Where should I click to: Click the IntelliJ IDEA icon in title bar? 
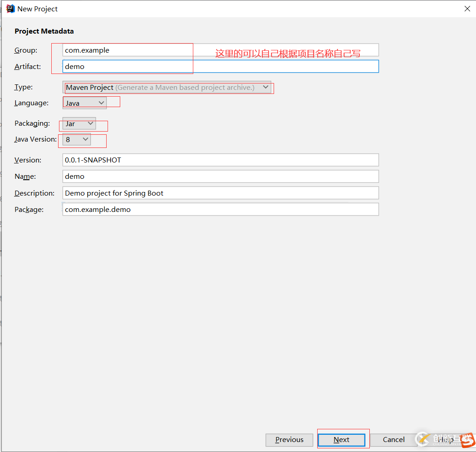(x=10, y=9)
